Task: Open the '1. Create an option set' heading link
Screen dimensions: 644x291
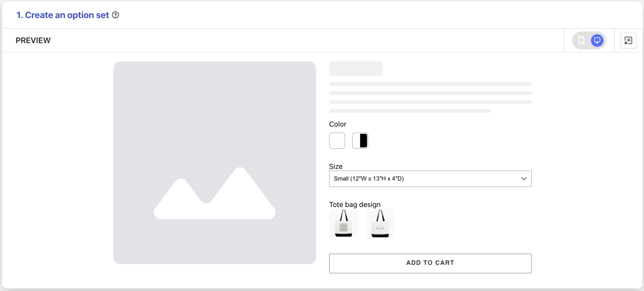Action: point(62,15)
